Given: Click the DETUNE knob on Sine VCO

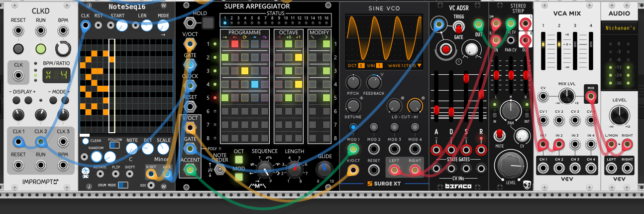Looking at the screenshot, I should click(353, 105).
